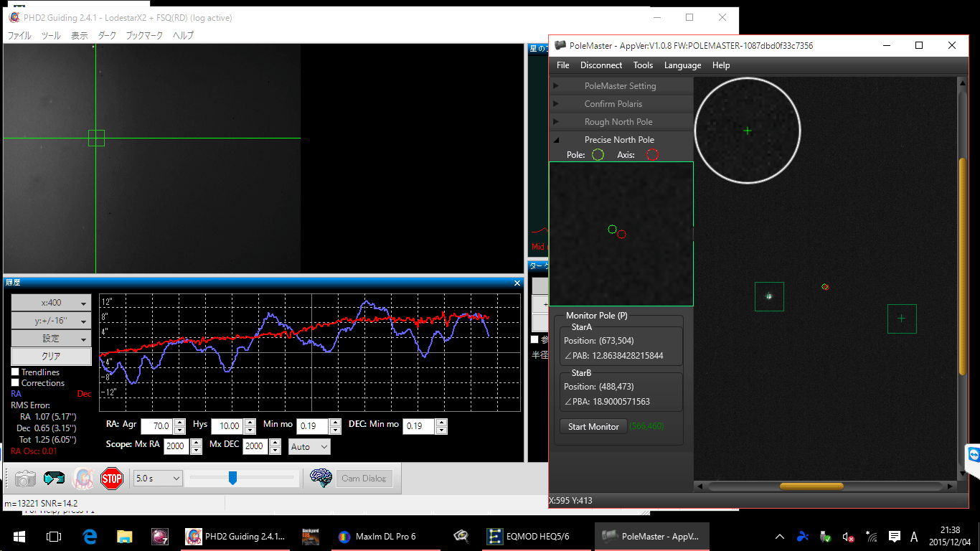980x551 pixels.
Task: Open the ファイル menu in PHD2
Action: tap(19, 35)
